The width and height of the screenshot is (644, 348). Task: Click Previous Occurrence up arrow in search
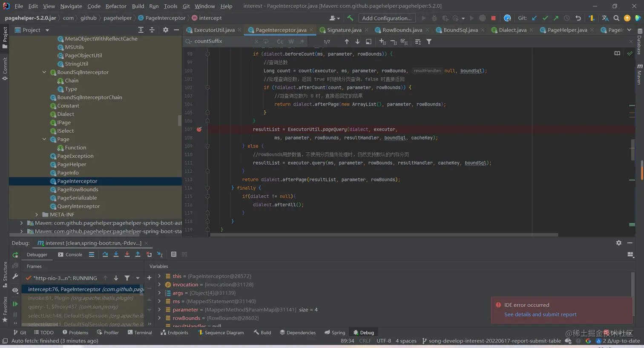click(346, 41)
